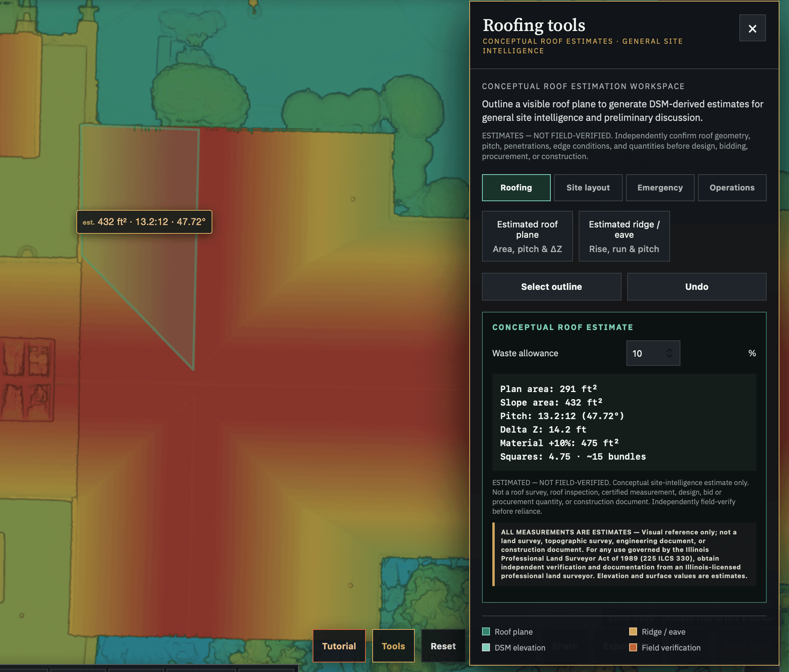Reset the map view
Viewport: 789px width, 672px height.
443,646
